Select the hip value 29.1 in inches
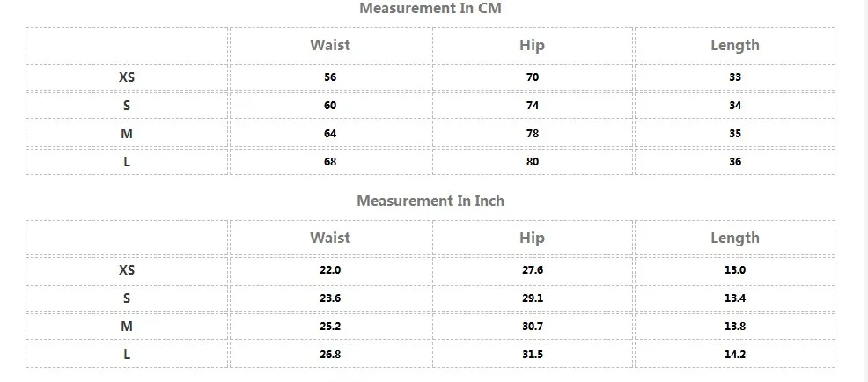Viewport: 868px width, 382px height. (533, 298)
